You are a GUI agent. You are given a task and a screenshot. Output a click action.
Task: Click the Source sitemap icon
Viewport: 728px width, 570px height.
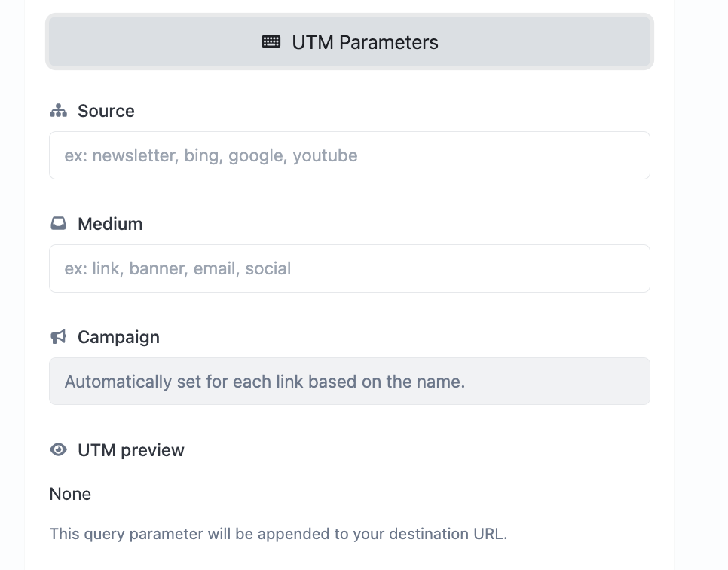pyautogui.click(x=59, y=112)
